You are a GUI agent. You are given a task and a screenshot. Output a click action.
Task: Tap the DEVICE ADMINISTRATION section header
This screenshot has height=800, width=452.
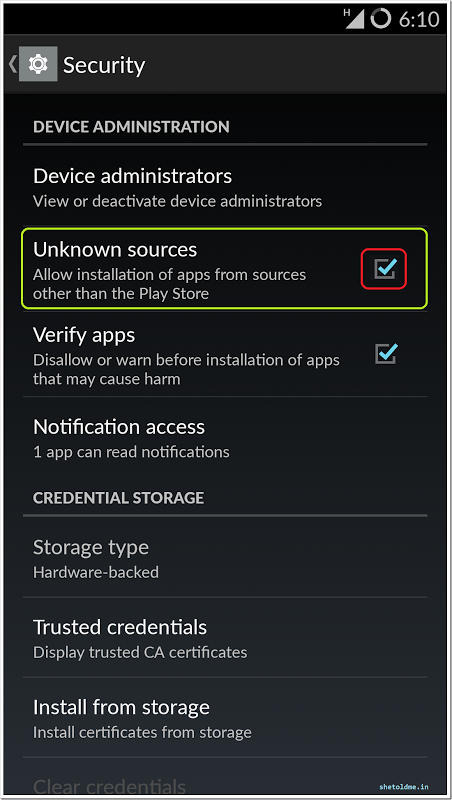click(x=131, y=127)
